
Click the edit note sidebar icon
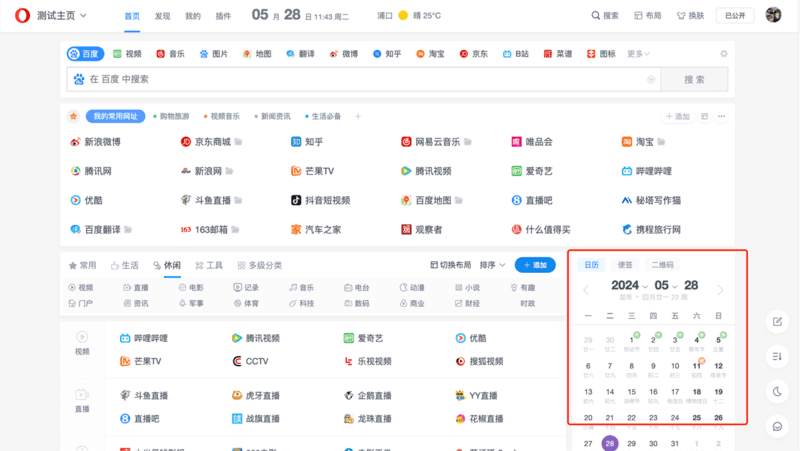777,321
